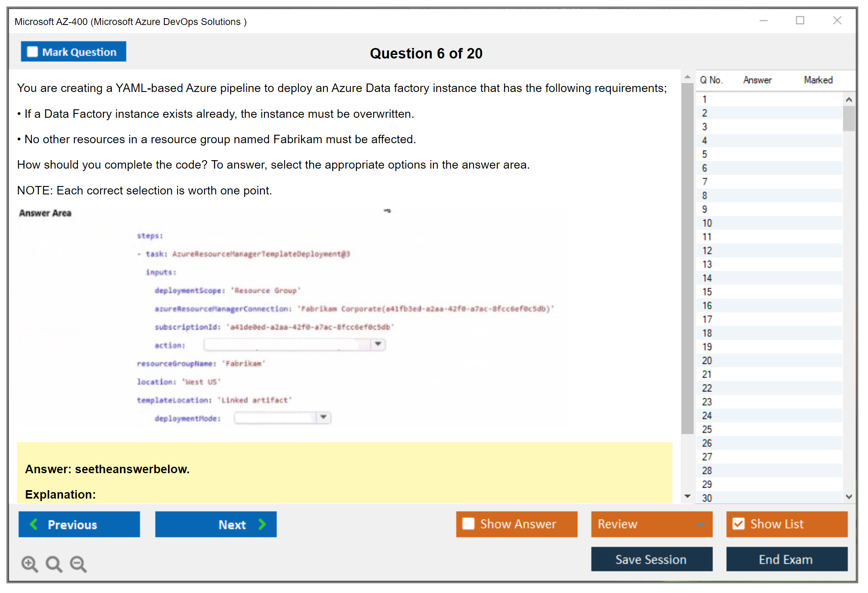The image size is (868, 593).
Task: Click the question list scrollbar thumb
Action: tap(849, 118)
